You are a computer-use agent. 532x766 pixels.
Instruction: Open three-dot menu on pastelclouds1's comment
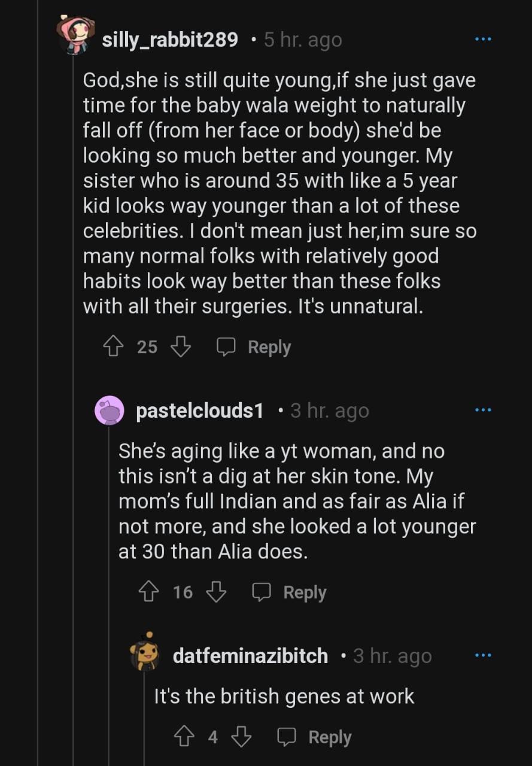click(x=482, y=410)
